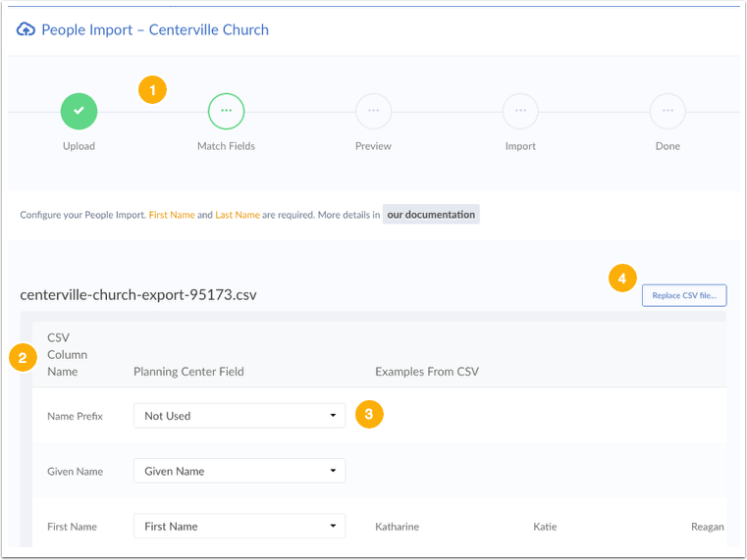Viewport: 747px width, 560px height.
Task: Click the Preview step circle
Action: [x=373, y=112]
